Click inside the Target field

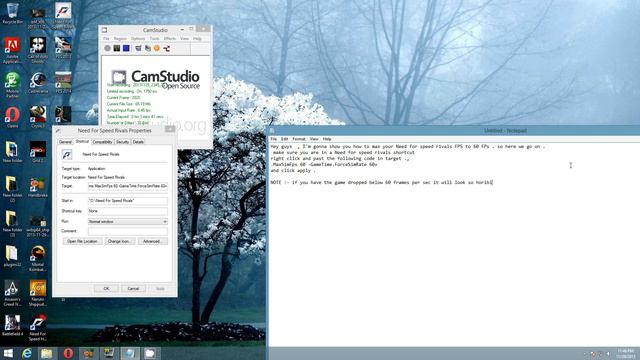click(x=128, y=186)
